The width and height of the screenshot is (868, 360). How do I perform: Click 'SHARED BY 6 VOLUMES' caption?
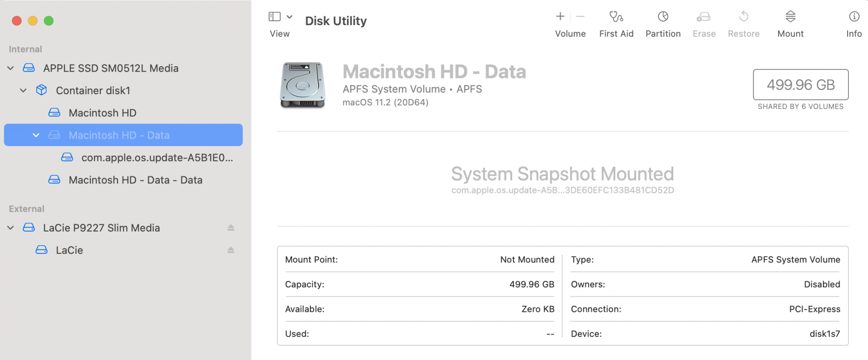coord(801,107)
